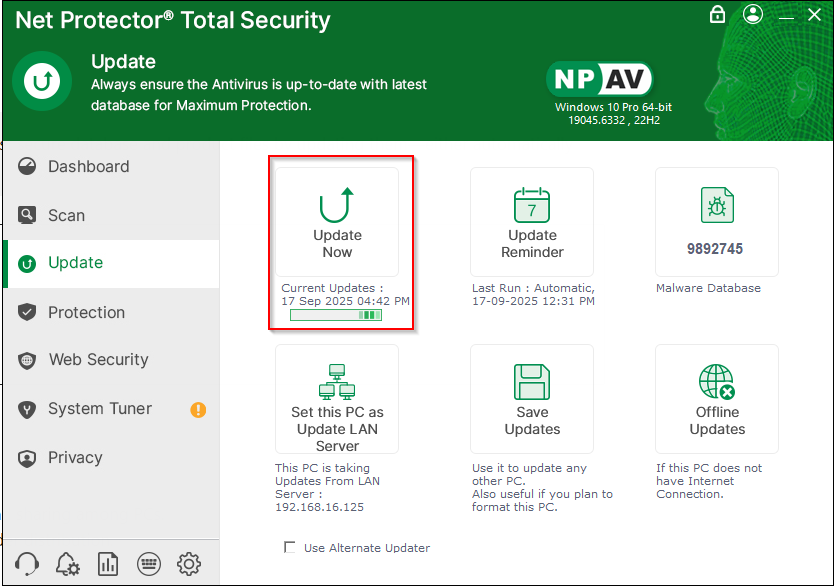Screen dimensions: 834x586
Task: Open System Tuner from the sidebar
Action: (100, 409)
